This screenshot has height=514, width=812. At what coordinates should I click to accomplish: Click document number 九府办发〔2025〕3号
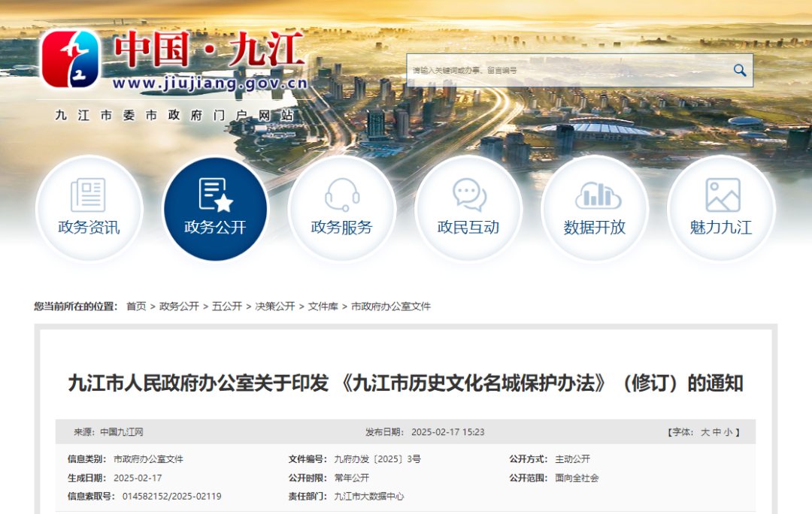pyautogui.click(x=377, y=459)
